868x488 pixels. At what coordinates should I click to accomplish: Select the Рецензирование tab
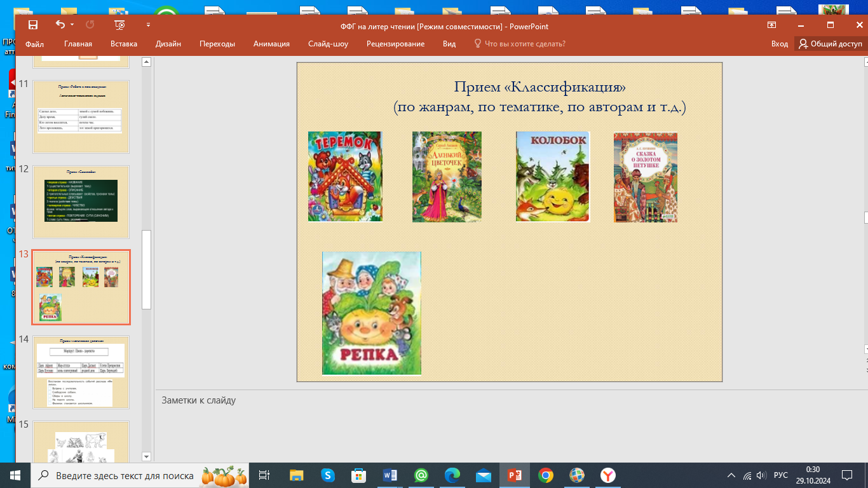pos(395,44)
